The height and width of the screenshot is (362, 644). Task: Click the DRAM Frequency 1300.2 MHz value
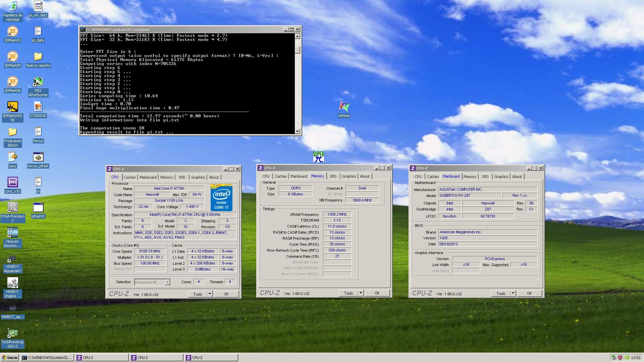(337, 214)
